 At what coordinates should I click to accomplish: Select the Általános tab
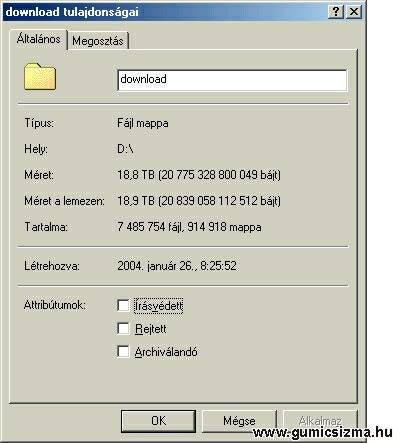(38, 39)
